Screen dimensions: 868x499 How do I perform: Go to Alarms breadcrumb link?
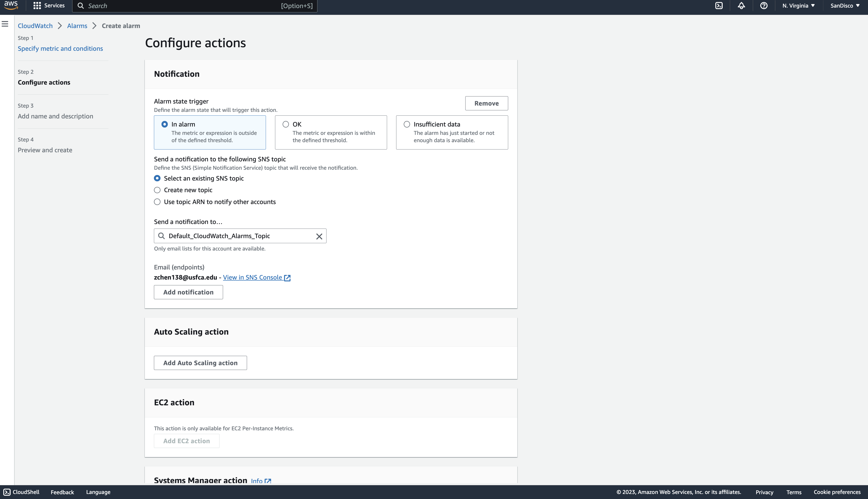[x=77, y=26]
